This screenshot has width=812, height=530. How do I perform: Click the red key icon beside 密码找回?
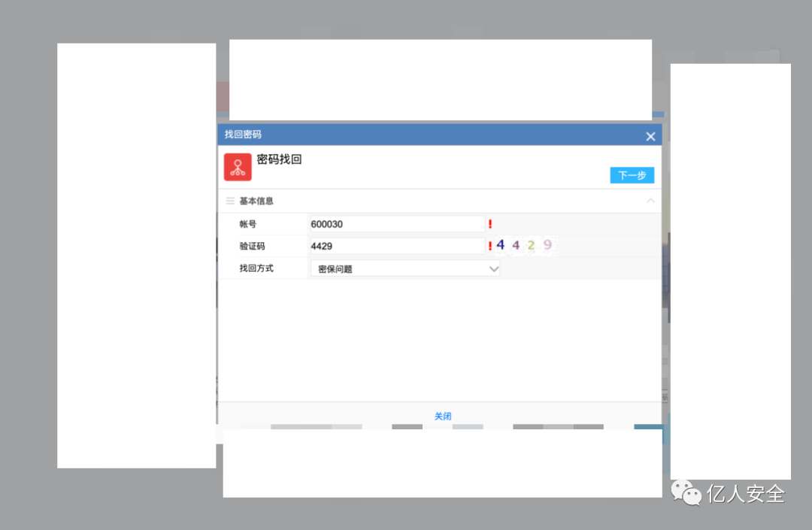coord(237,166)
